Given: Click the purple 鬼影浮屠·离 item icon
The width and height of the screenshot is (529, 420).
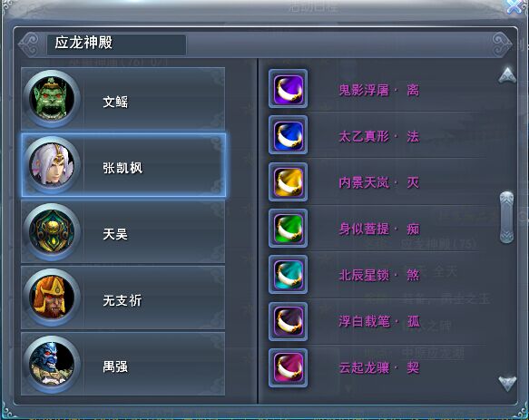Looking at the screenshot, I should point(289,89).
